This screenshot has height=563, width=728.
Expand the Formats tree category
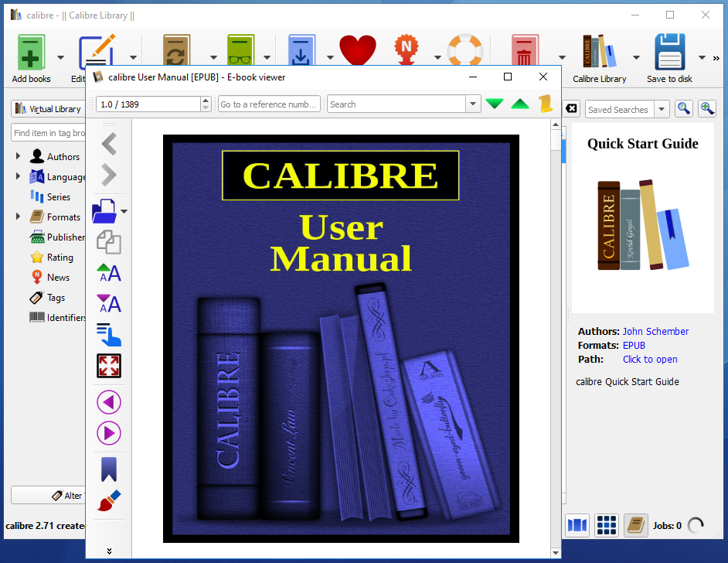point(18,217)
